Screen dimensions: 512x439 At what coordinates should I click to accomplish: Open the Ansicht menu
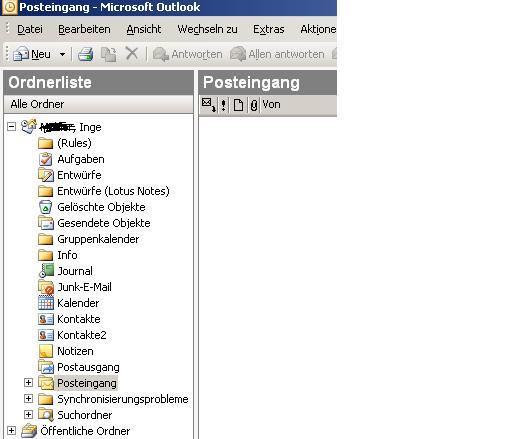coord(144,29)
